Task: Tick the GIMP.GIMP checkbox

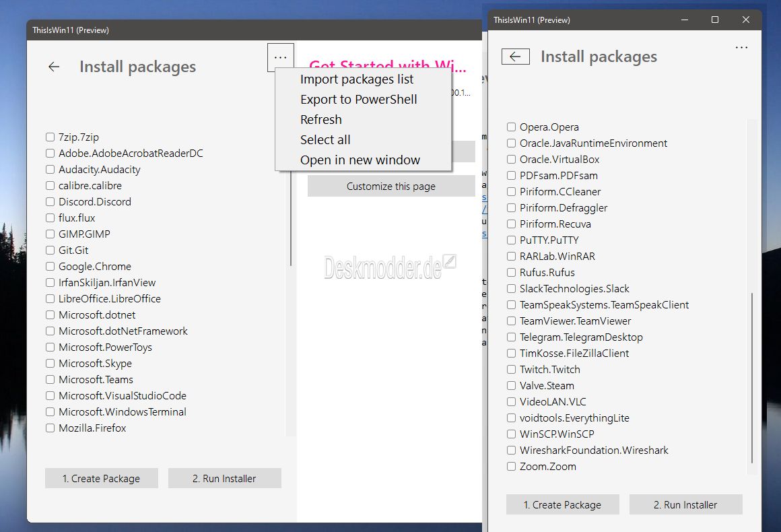Action: click(50, 234)
